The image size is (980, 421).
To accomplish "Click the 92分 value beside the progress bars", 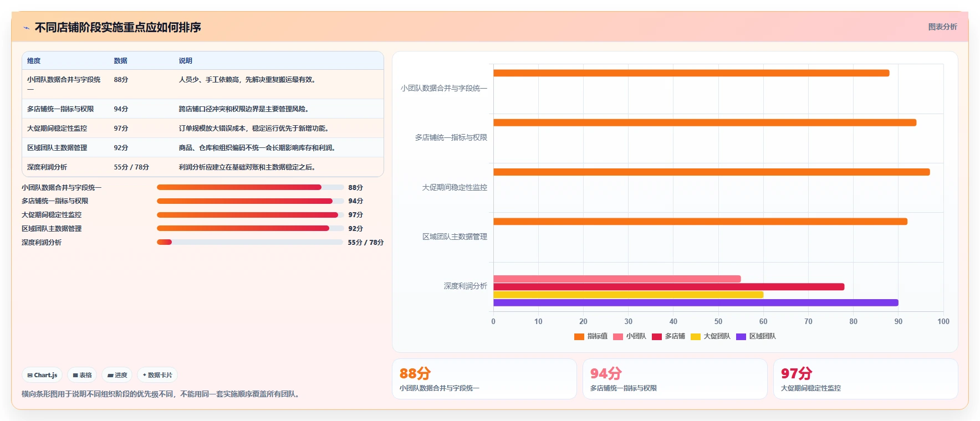I will (355, 228).
